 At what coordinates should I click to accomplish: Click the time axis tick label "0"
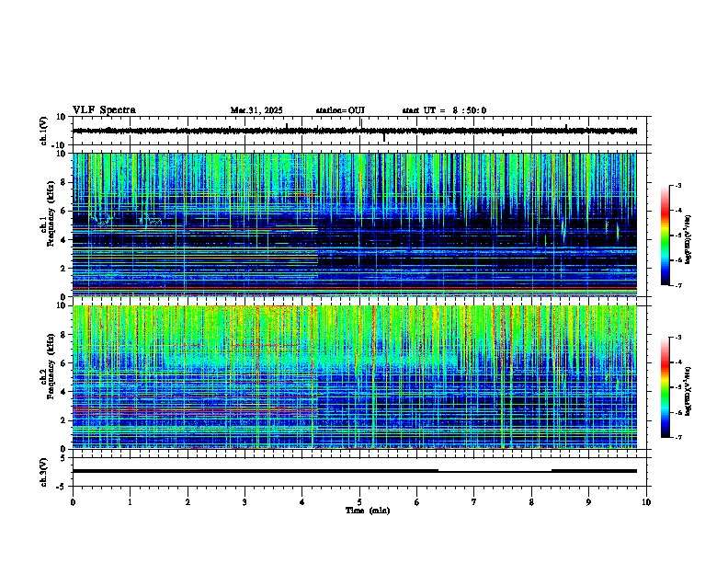tap(73, 502)
